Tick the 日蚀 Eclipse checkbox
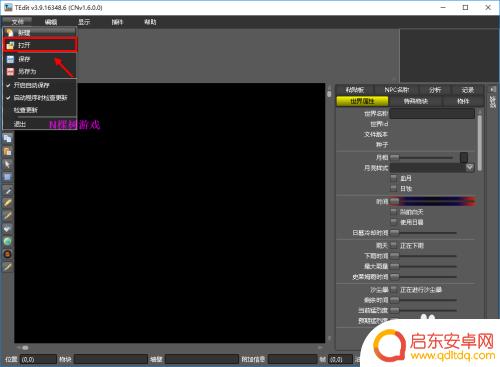Image resolution: width=500 pixels, height=367 pixels. point(394,188)
